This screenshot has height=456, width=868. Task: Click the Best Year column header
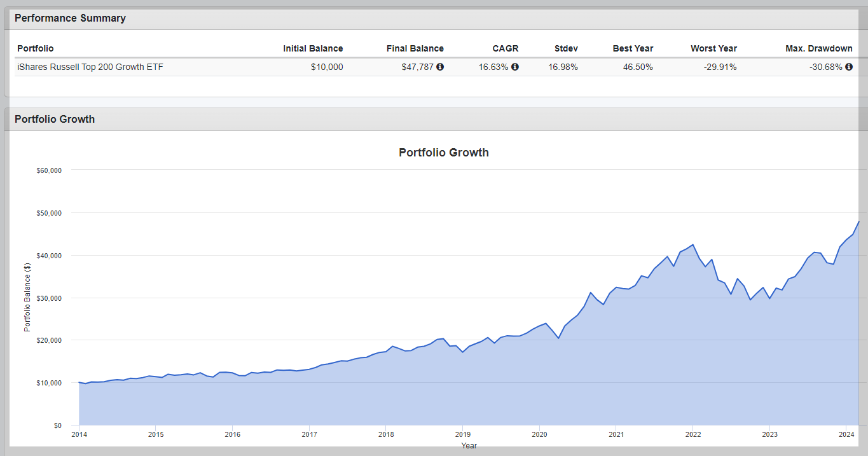coord(633,48)
